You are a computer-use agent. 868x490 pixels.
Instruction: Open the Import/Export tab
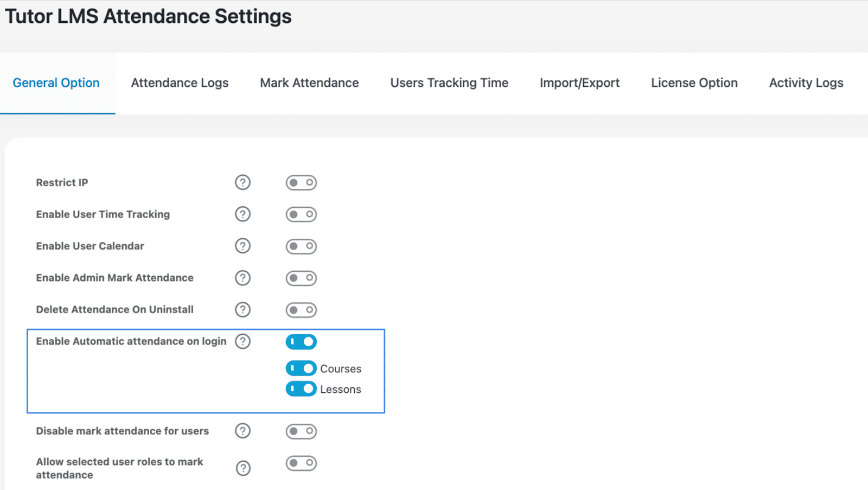[579, 83]
